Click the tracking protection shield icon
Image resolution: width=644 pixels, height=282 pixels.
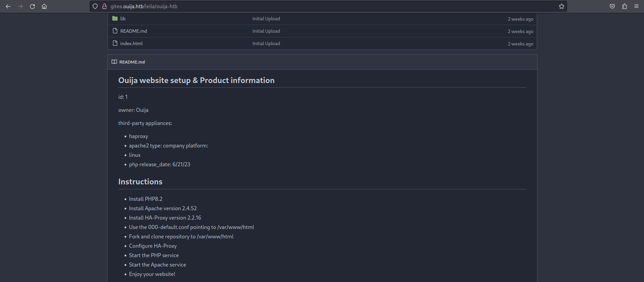95,6
